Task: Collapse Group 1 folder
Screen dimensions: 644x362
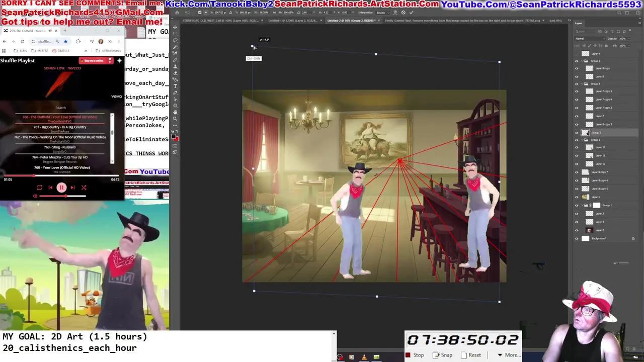Action: click(582, 205)
